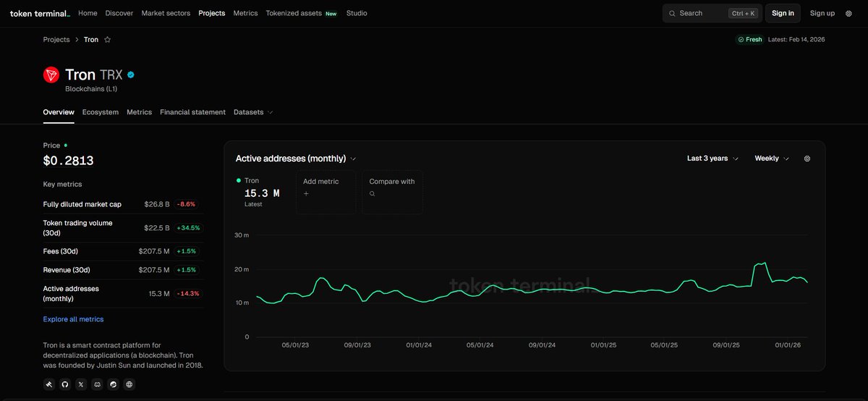Click the $0.2813 price value
This screenshot has width=868, height=401.
click(69, 161)
